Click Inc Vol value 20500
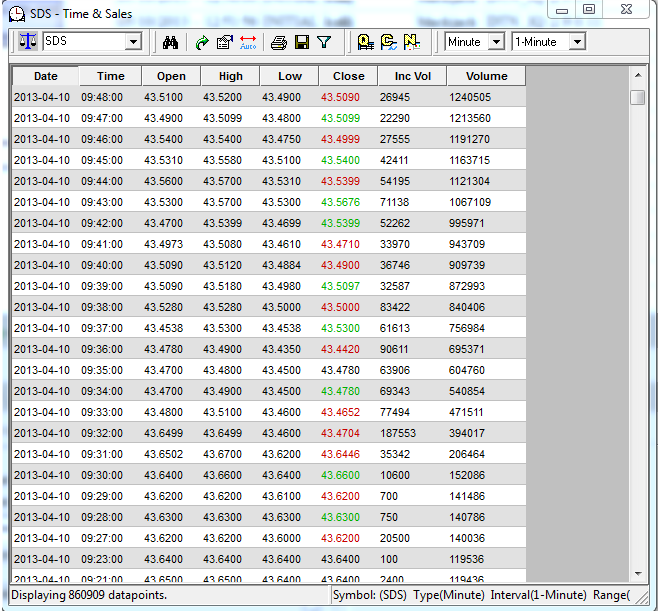Screen dimensions: 658x613 point(394,538)
